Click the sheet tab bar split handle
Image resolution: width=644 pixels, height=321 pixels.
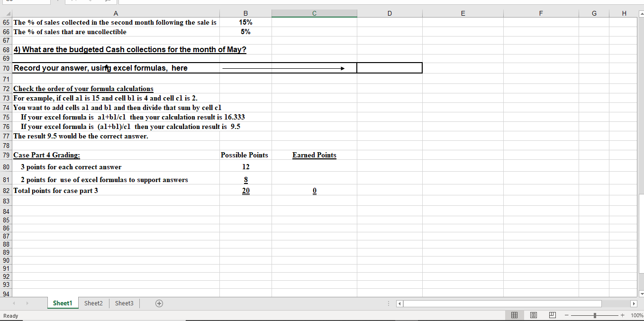pos(389,303)
